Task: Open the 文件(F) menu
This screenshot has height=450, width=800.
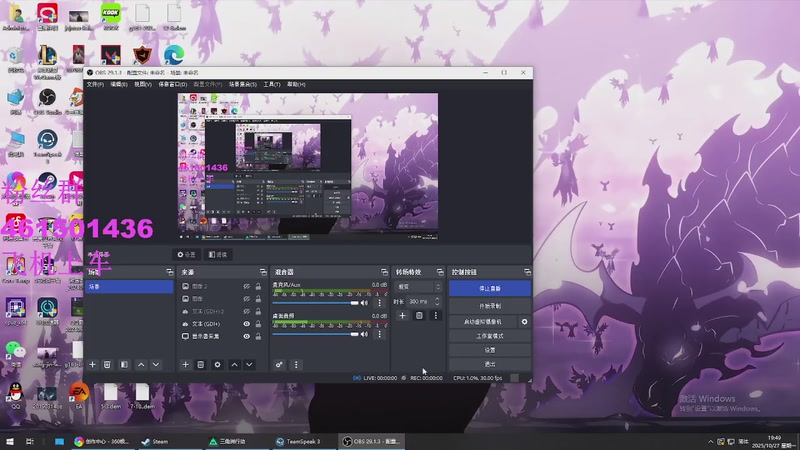Action: point(95,84)
